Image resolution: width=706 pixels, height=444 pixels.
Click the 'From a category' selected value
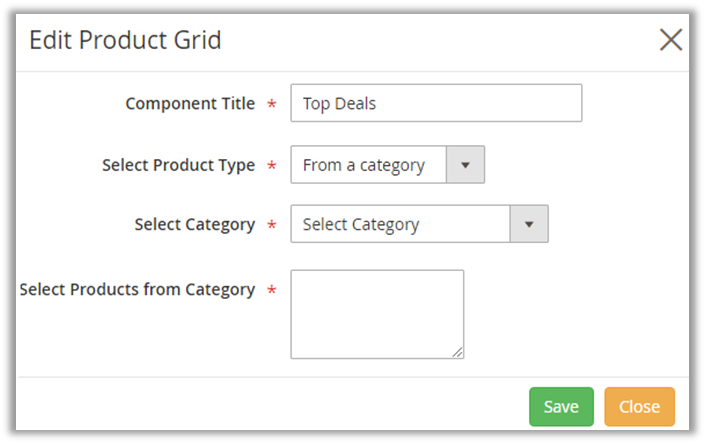(363, 165)
